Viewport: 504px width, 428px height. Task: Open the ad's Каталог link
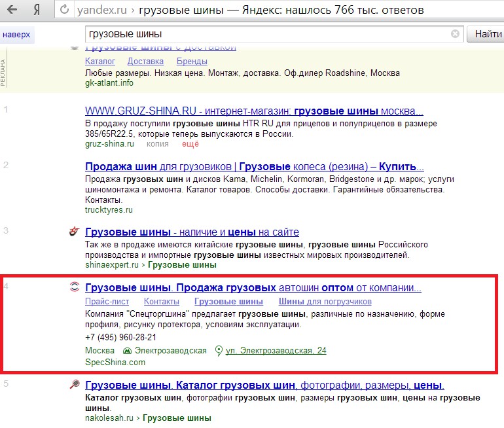(x=100, y=61)
